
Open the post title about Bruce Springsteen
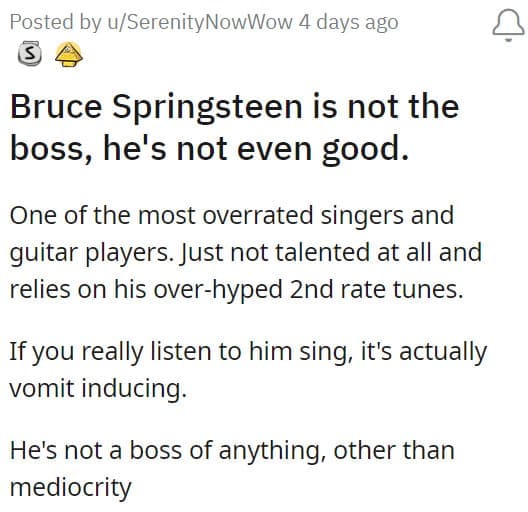tap(235, 128)
